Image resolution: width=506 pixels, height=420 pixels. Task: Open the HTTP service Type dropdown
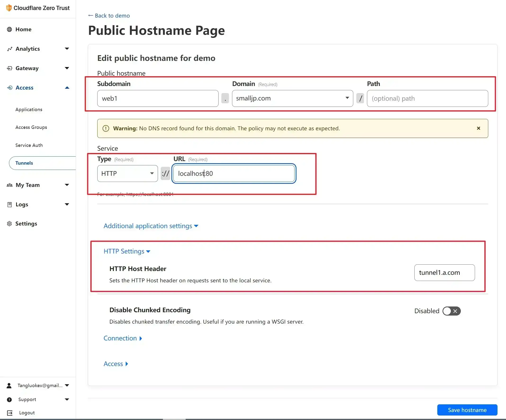pyautogui.click(x=127, y=173)
